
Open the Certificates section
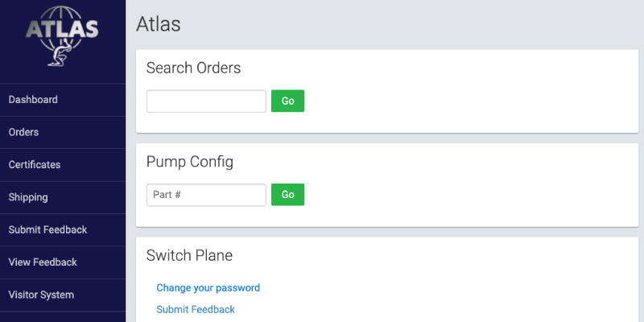click(x=63, y=165)
